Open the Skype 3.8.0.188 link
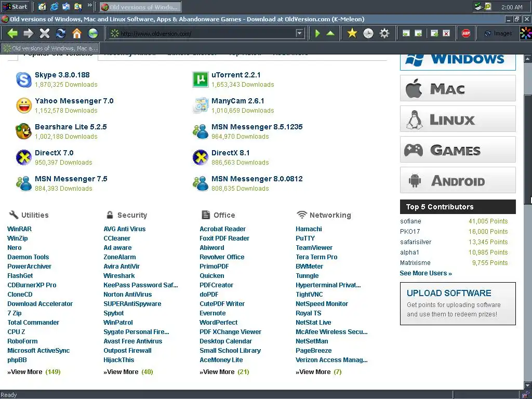 [x=62, y=75]
